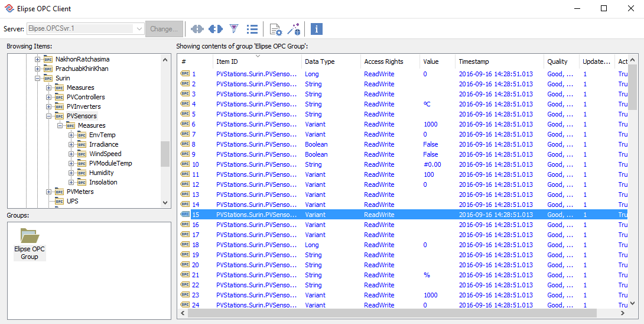
Task: Click the Server name input field
Action: click(80, 29)
